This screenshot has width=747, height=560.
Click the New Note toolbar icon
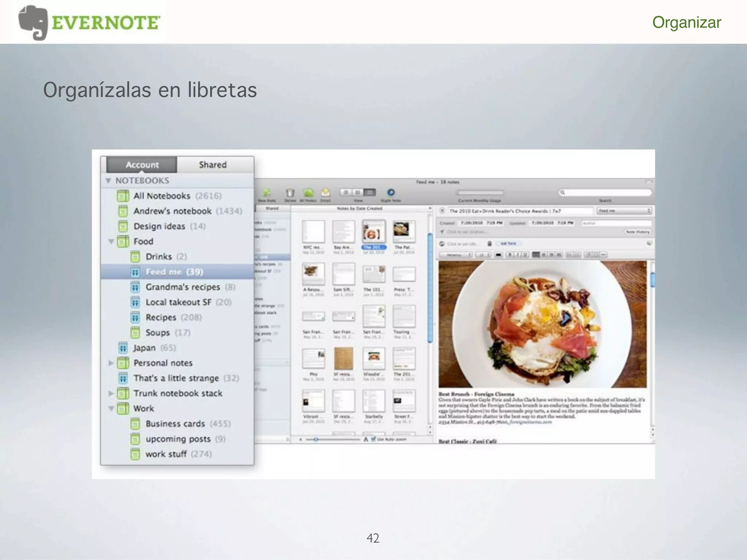coord(267,193)
